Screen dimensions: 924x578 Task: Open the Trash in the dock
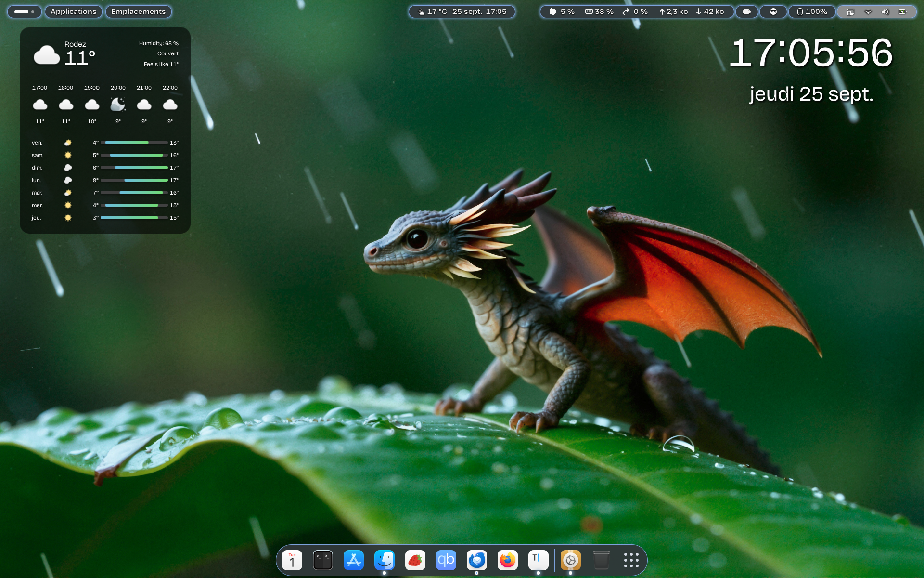pyautogui.click(x=601, y=560)
